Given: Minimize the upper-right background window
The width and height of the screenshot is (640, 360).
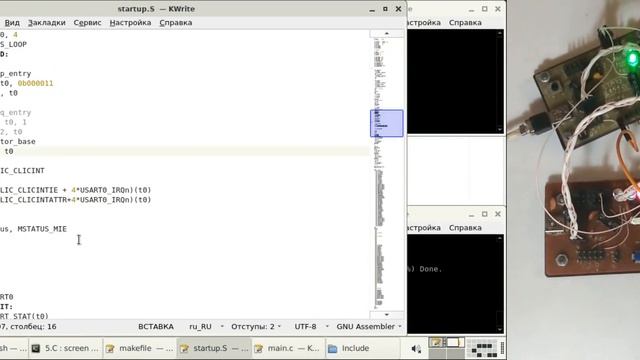Looking at the screenshot, I should coord(471,9).
